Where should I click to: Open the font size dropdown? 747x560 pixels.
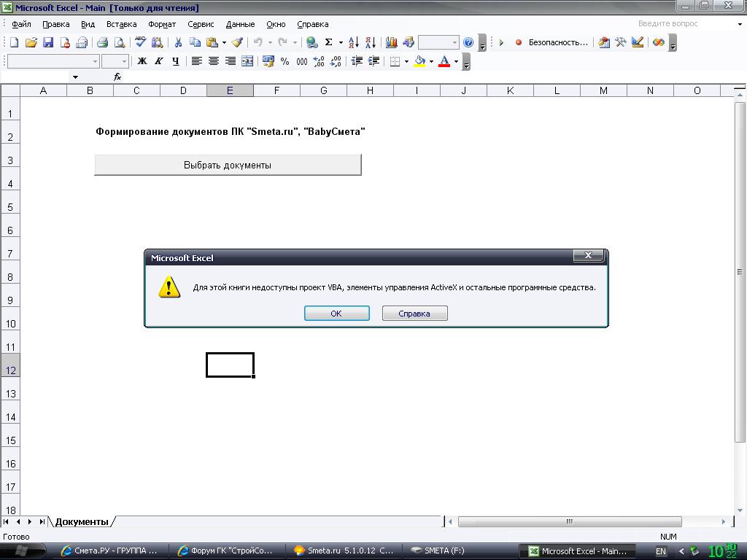(x=124, y=61)
